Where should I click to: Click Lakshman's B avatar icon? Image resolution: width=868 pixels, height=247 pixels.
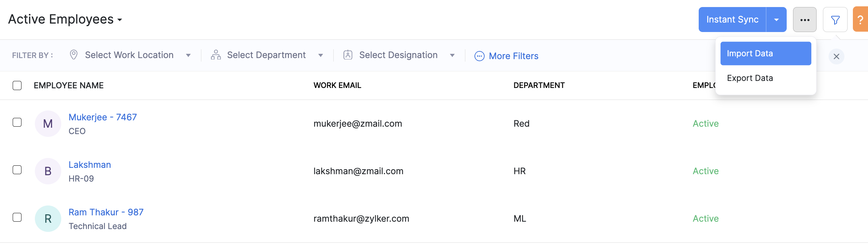coord(48,171)
